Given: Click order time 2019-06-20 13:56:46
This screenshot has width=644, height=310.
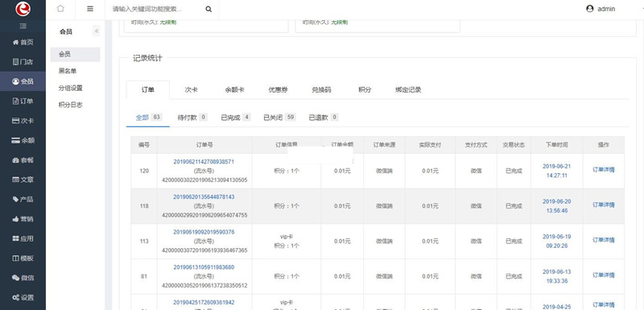Looking at the screenshot, I should pyautogui.click(x=556, y=206).
